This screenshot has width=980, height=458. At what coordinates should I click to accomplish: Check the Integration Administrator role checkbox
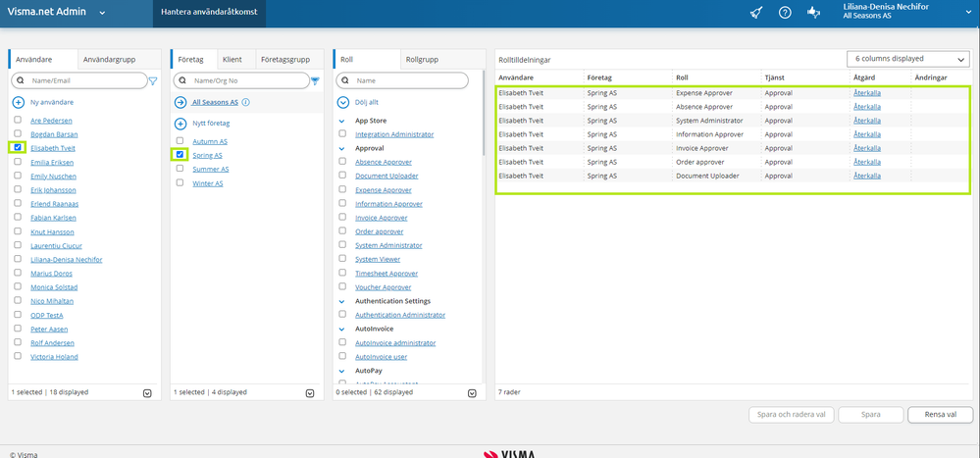coord(342,133)
